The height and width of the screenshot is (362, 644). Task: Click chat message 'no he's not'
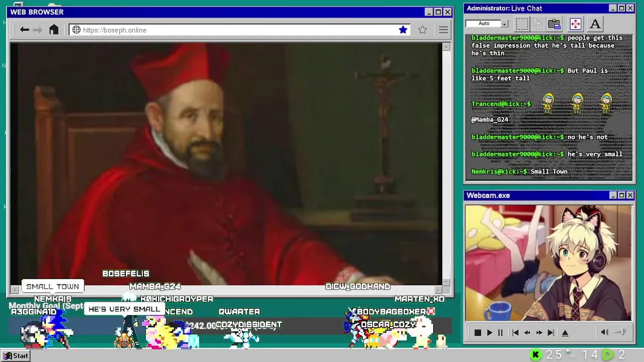coord(587,137)
